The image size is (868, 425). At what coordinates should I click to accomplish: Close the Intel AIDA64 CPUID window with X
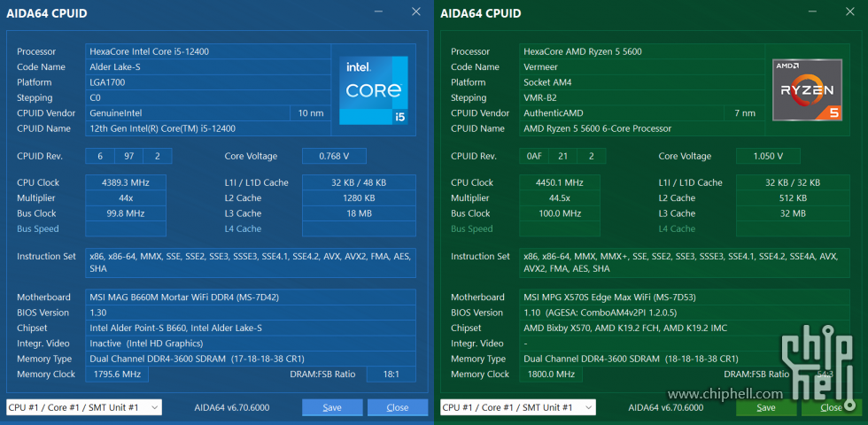pos(416,12)
